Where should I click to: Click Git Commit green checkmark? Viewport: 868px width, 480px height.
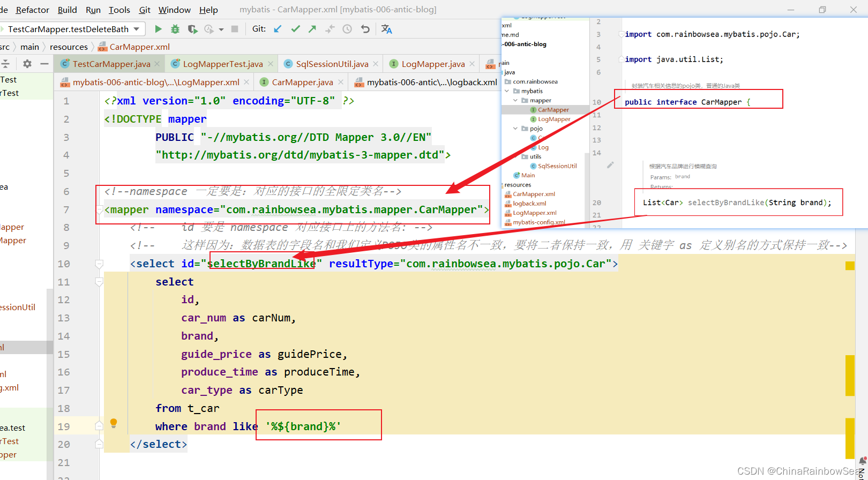click(x=295, y=29)
